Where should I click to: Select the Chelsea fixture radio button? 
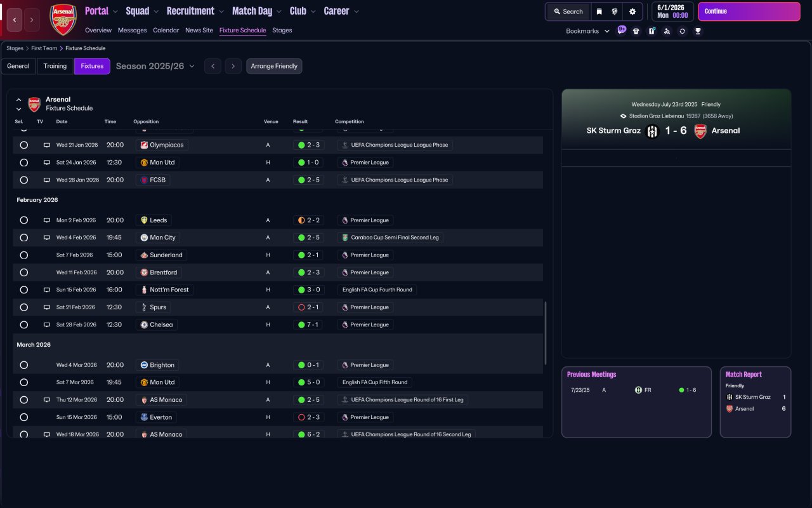coord(24,324)
